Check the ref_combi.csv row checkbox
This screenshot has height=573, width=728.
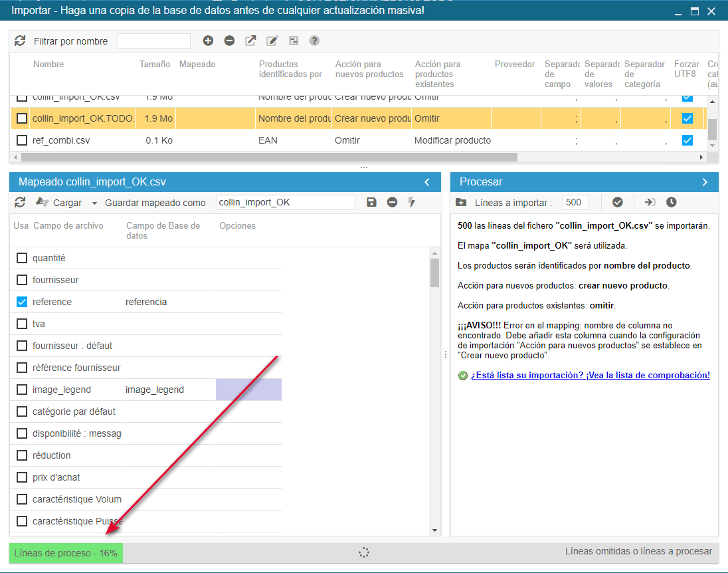(22, 140)
